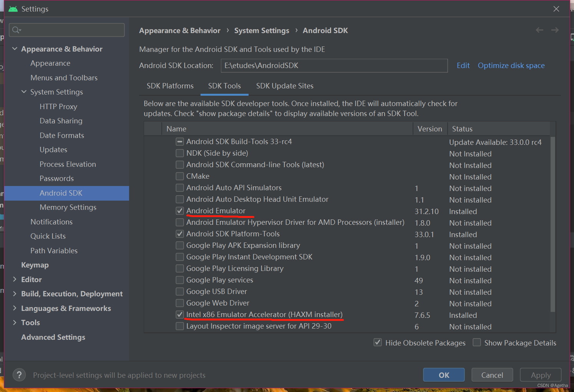Select Data Sharing settings

(61, 121)
